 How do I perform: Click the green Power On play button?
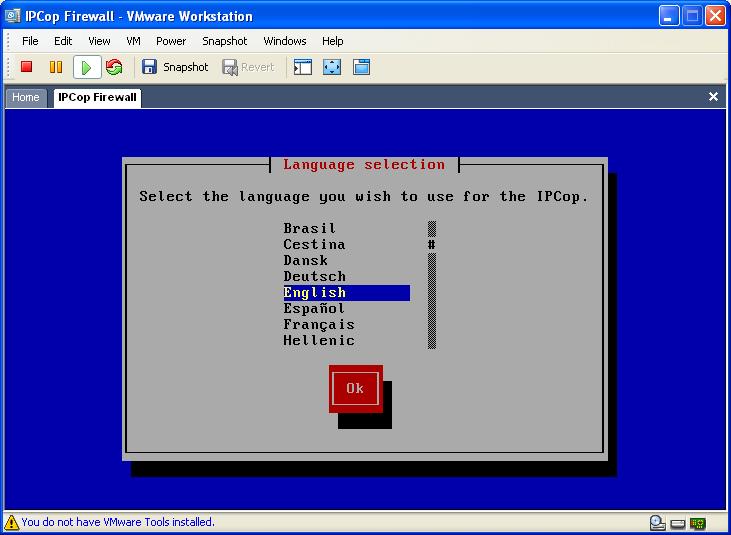click(86, 67)
